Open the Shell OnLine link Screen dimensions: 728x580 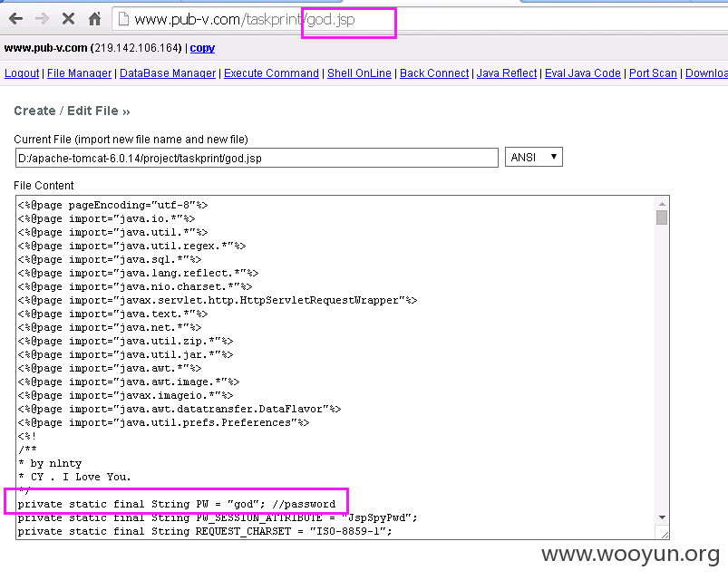click(x=359, y=73)
